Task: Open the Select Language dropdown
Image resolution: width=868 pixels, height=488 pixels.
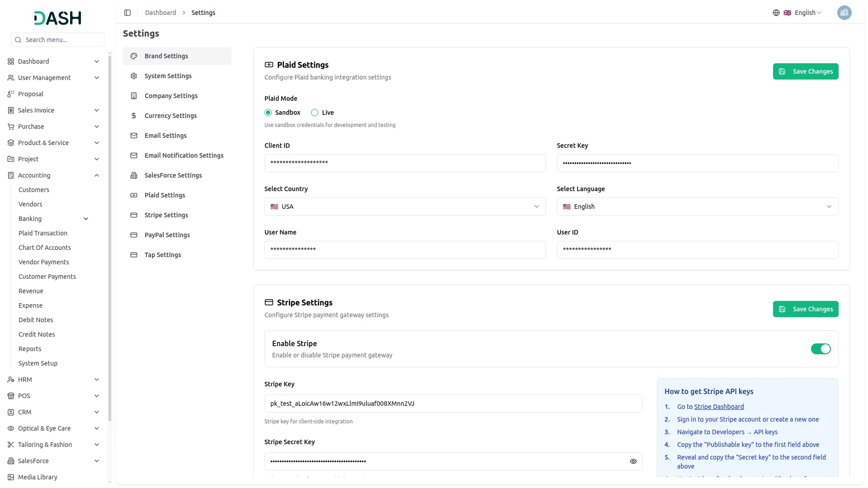Action: (x=698, y=206)
